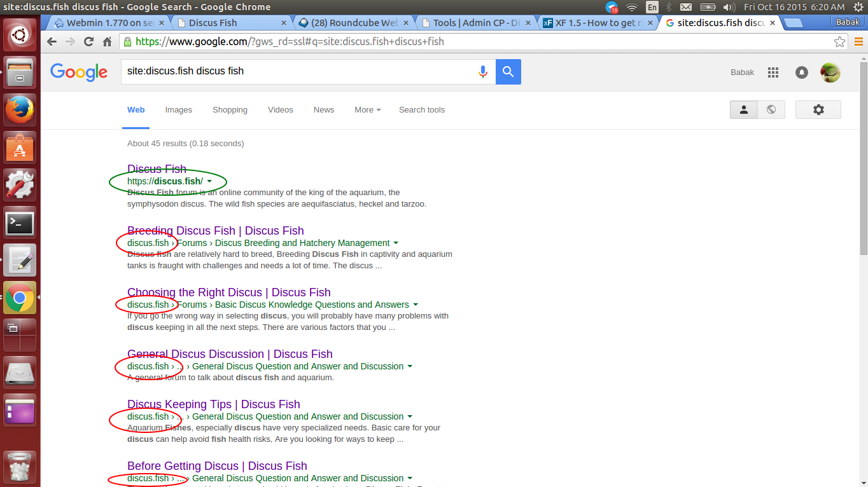Image resolution: width=868 pixels, height=487 pixels.
Task: Open the Wi-Fi network indicator
Action: coord(632,7)
